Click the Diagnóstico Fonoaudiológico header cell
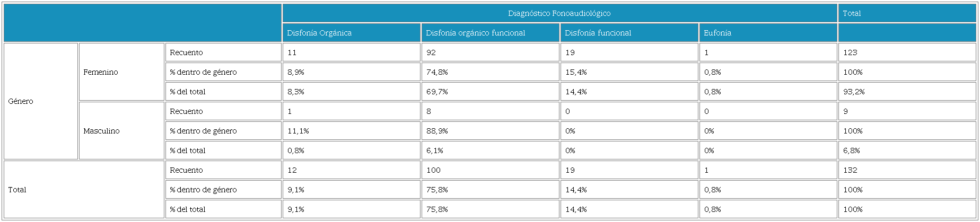This screenshot has height=222, width=980. (x=559, y=13)
